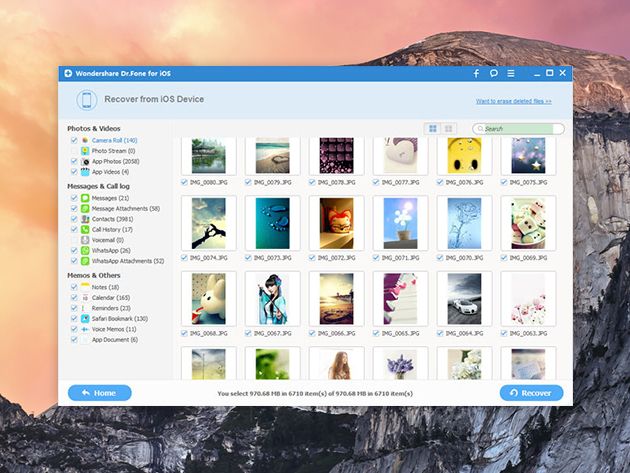Click the Call History phone icon
This screenshot has width=630, height=473.
pos(85,229)
